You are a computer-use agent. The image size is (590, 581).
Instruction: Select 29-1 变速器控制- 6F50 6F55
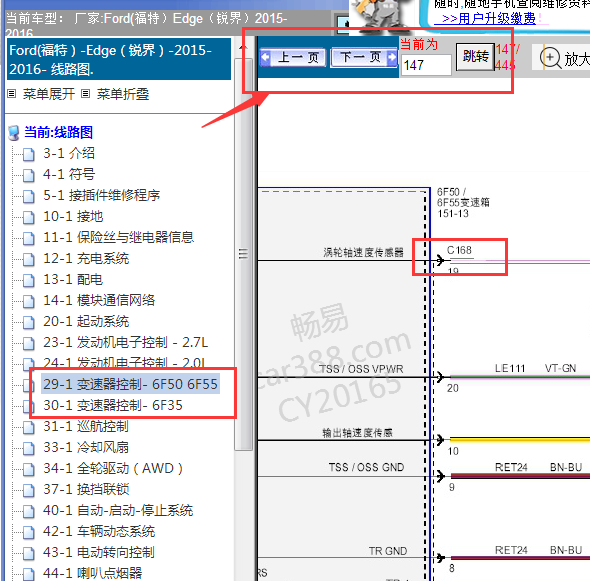coord(130,384)
